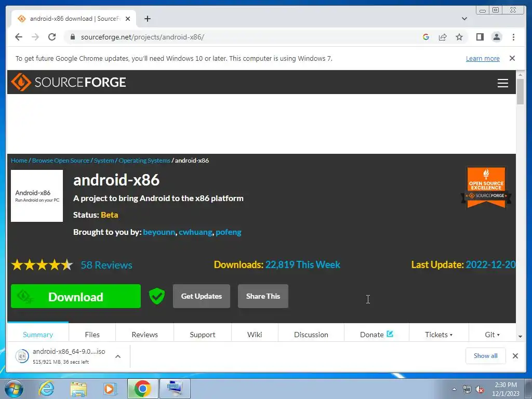
Task: Close the downloads bar
Action: click(515, 356)
